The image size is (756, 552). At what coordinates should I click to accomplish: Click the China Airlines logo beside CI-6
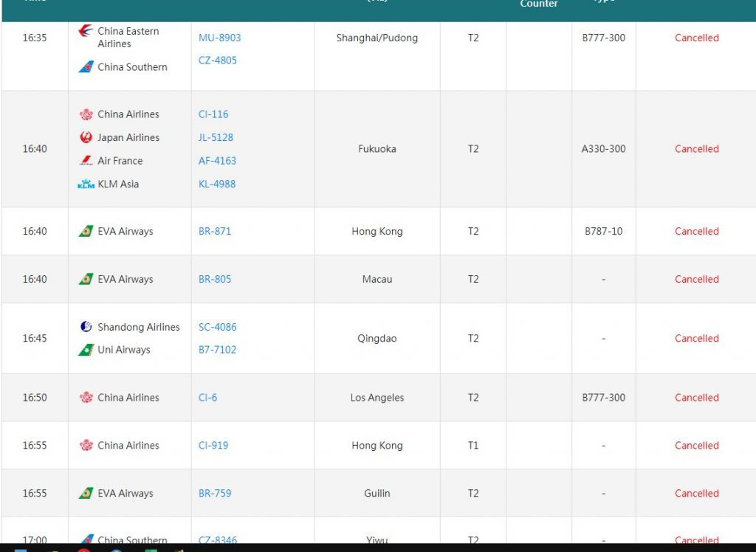[86, 398]
